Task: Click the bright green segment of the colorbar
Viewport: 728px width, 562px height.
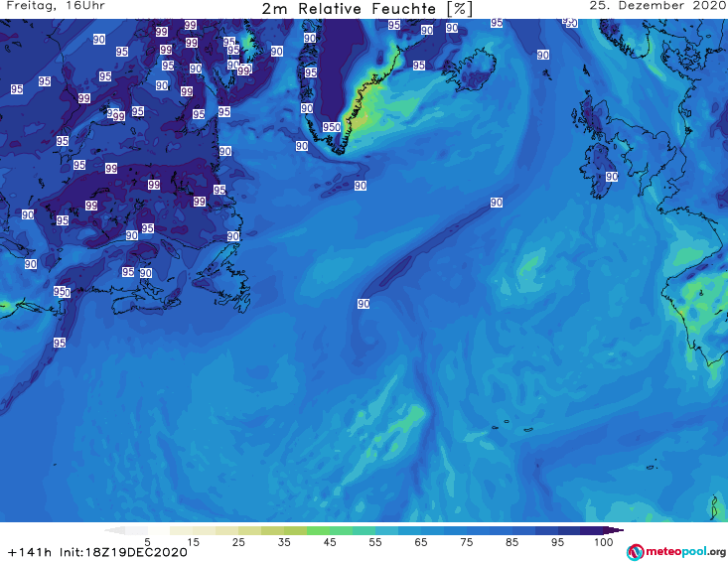Action: tap(318, 530)
